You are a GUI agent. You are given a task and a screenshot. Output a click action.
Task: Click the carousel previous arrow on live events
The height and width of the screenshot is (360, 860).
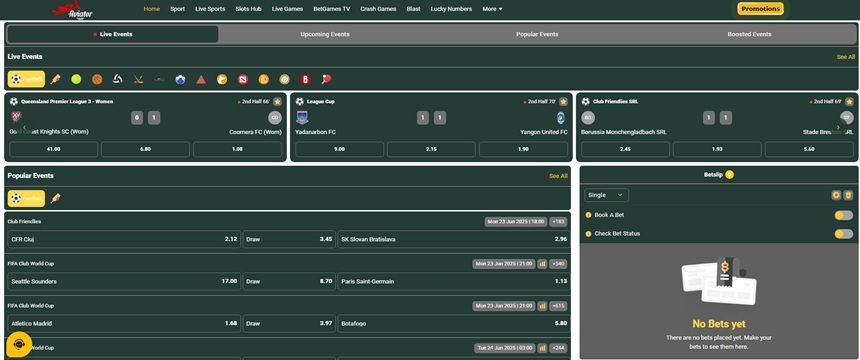pyautogui.click(x=24, y=127)
